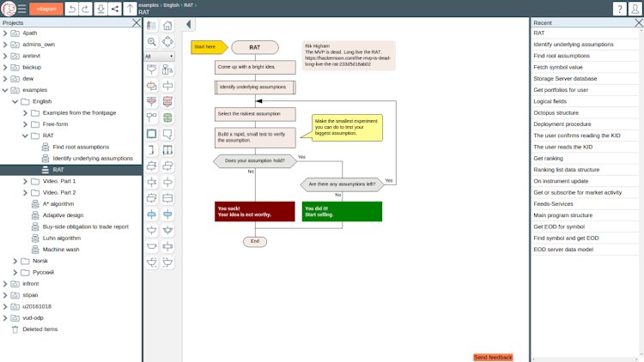Redo the last undone edit
The height and width of the screenshot is (362, 644).
pyautogui.click(x=85, y=9)
